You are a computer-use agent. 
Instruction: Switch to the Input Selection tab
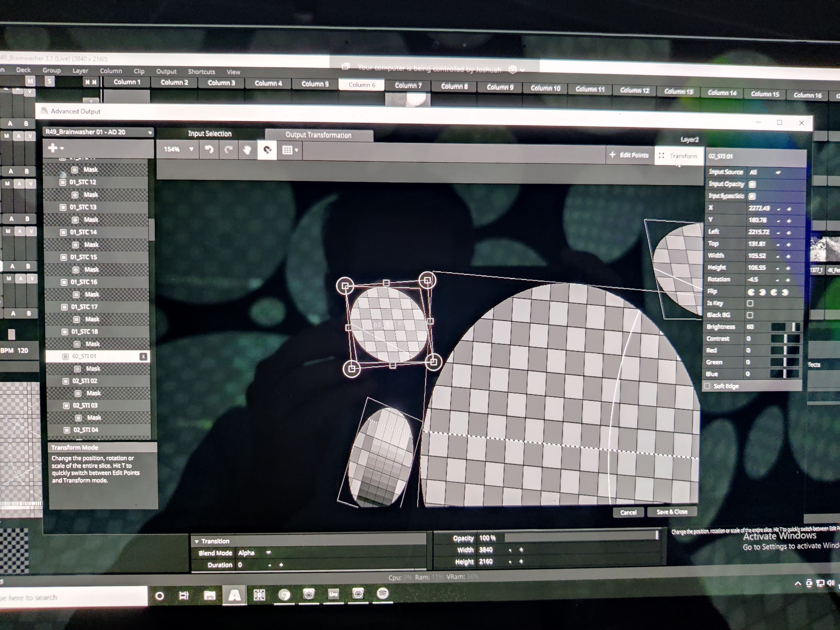point(210,134)
